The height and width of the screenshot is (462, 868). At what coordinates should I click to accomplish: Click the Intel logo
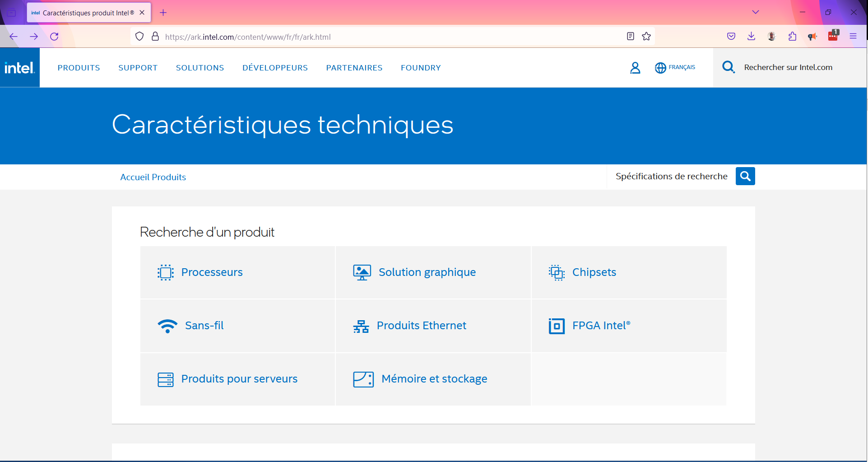point(19,68)
